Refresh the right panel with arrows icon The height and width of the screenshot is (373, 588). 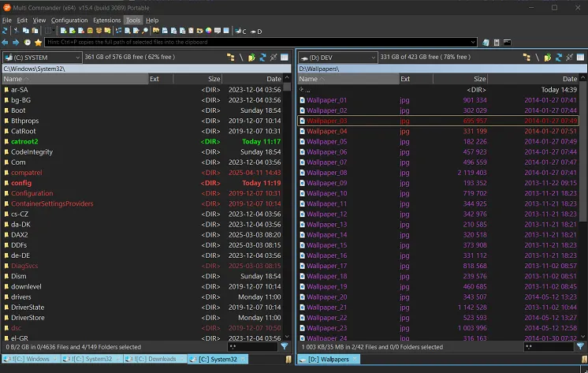[559, 58]
